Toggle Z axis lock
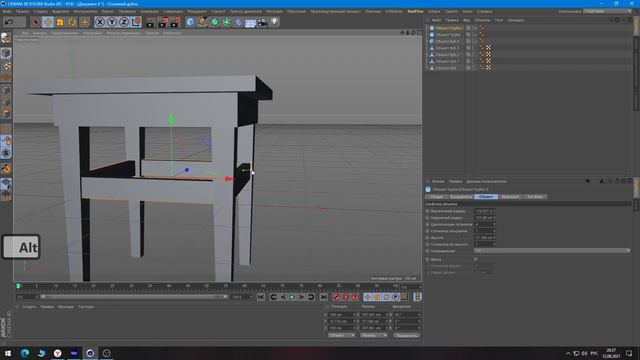Viewport: 640px width, 360px height. pos(124,22)
